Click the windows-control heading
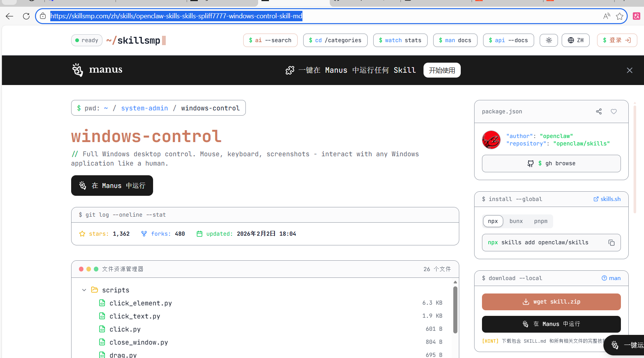Viewport: 644px width, 358px height. (x=146, y=136)
